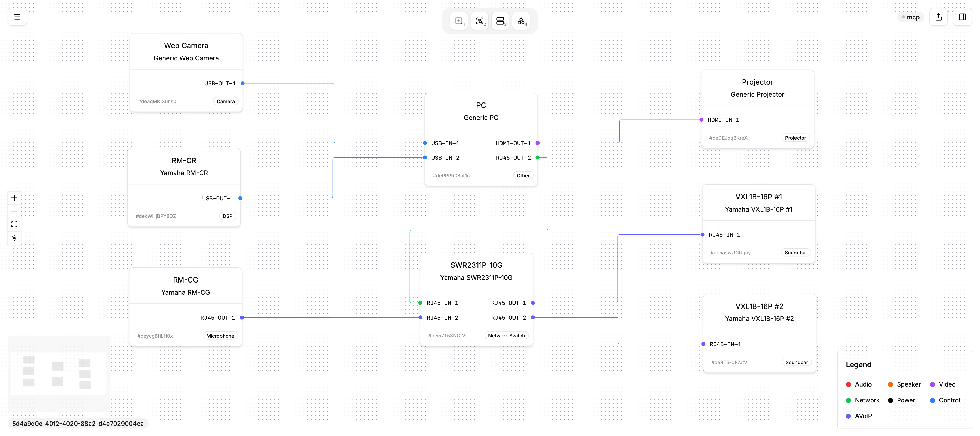Click the Network Switch tag
Screen dimensions: 980x436
pos(506,335)
